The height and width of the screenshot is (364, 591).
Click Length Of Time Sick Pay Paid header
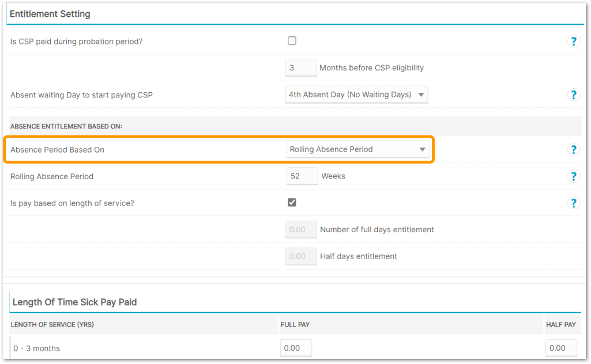(x=74, y=302)
